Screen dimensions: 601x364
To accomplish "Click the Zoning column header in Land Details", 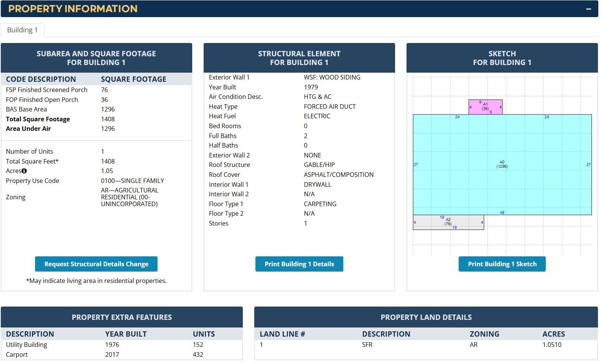I will point(484,334).
